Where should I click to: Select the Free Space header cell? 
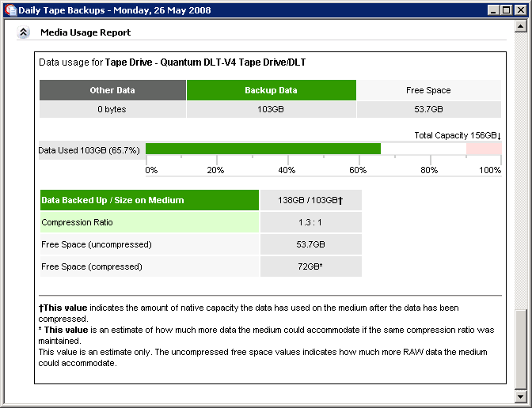point(428,90)
